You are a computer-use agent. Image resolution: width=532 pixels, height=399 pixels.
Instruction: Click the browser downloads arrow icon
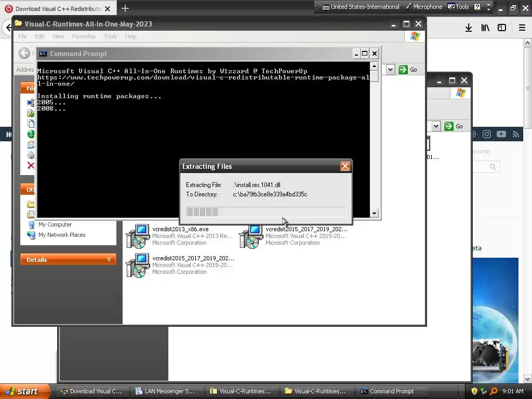pos(469,28)
